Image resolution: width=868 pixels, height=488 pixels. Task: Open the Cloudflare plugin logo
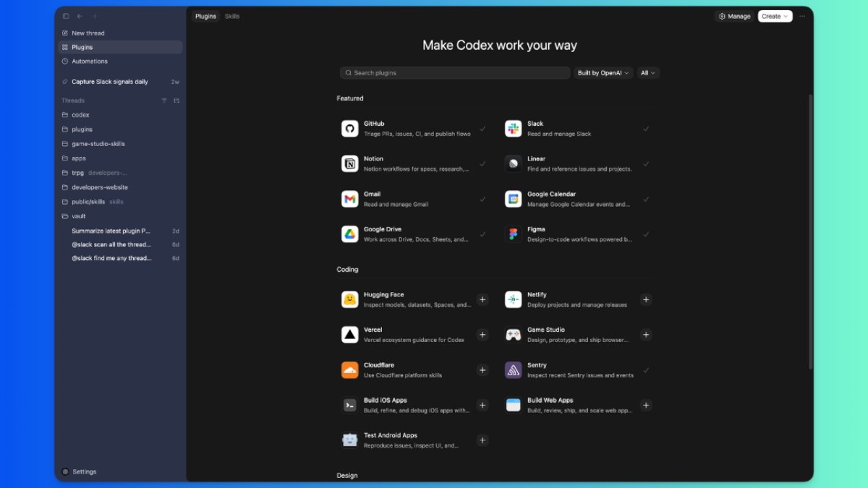[x=350, y=370]
